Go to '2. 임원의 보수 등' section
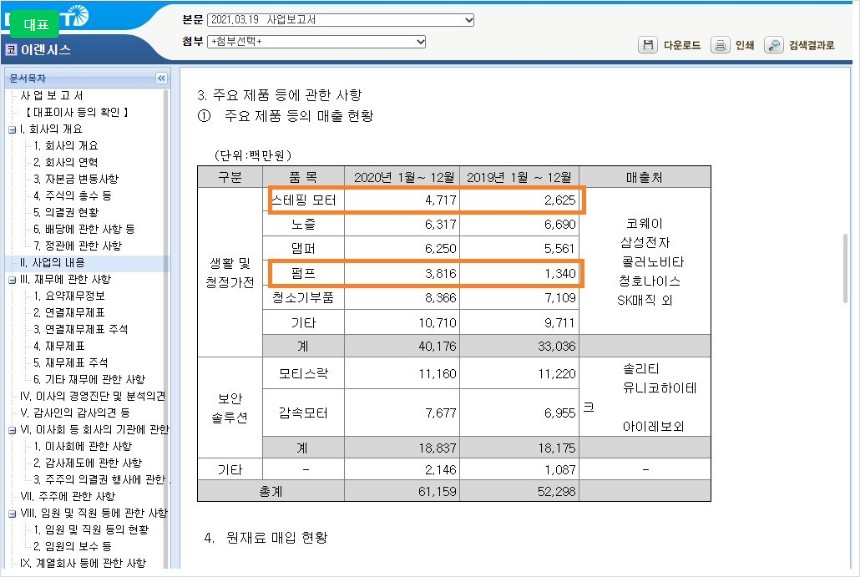 coord(77,546)
